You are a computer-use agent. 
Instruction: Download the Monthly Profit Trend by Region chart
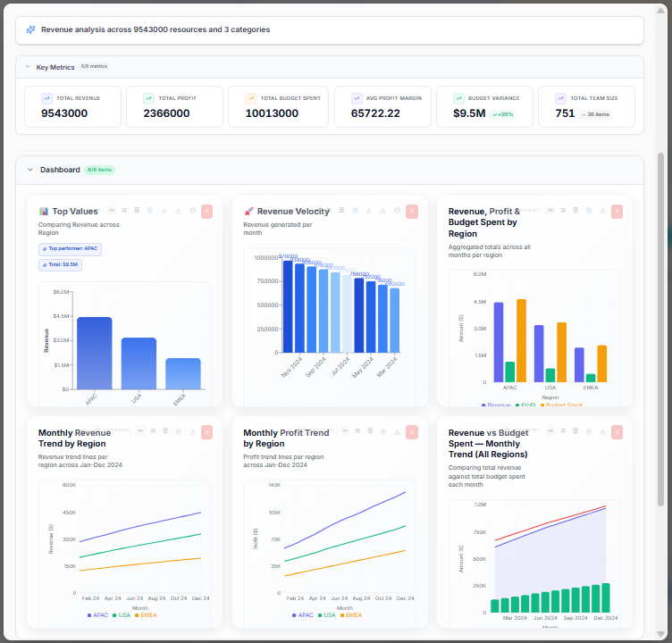tap(398, 431)
